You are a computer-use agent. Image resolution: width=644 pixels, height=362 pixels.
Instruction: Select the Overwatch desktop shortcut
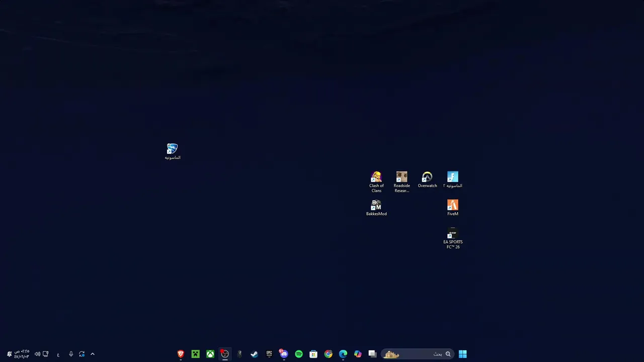tap(427, 180)
